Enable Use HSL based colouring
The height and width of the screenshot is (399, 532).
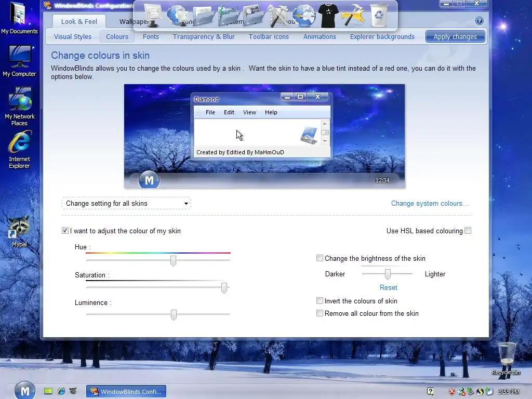tap(468, 231)
